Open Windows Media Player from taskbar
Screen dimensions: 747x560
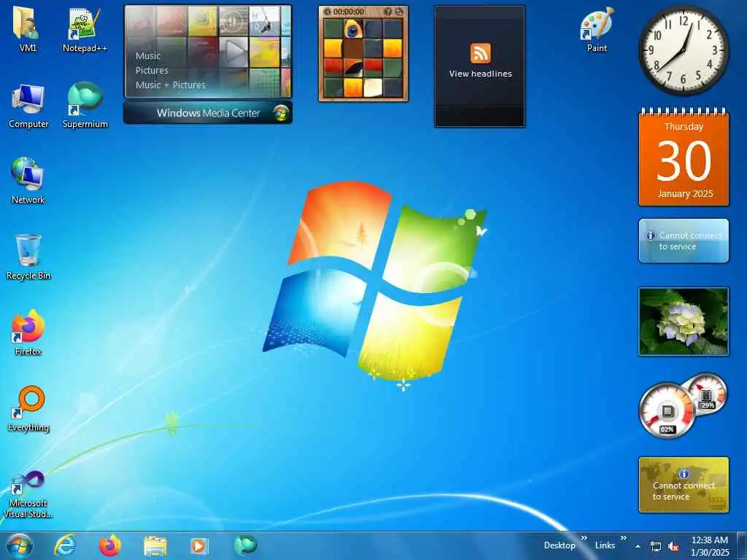pyautogui.click(x=199, y=546)
